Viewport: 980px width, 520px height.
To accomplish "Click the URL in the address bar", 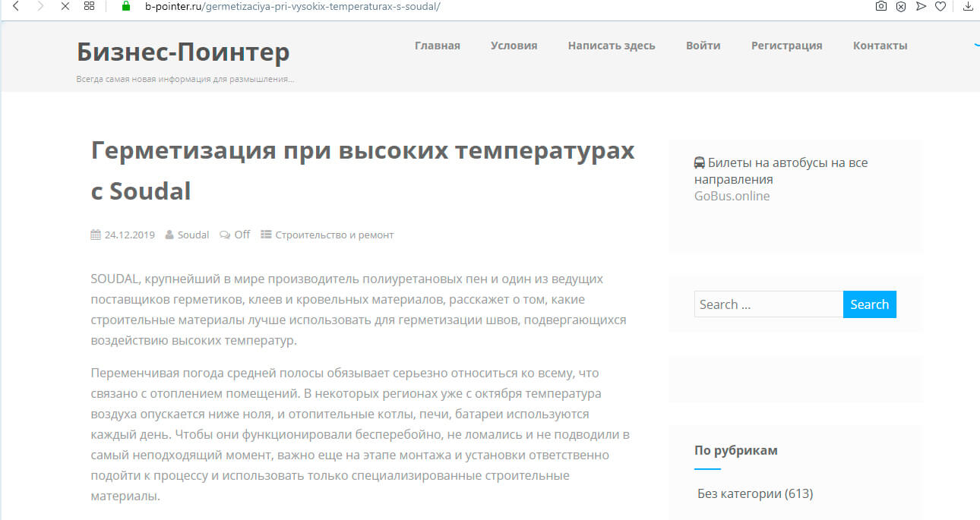I will (x=292, y=6).
